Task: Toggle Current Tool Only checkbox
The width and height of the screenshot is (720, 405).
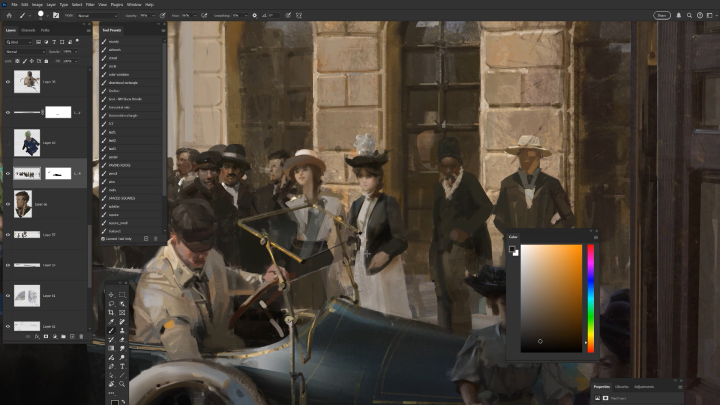Action: click(103, 239)
